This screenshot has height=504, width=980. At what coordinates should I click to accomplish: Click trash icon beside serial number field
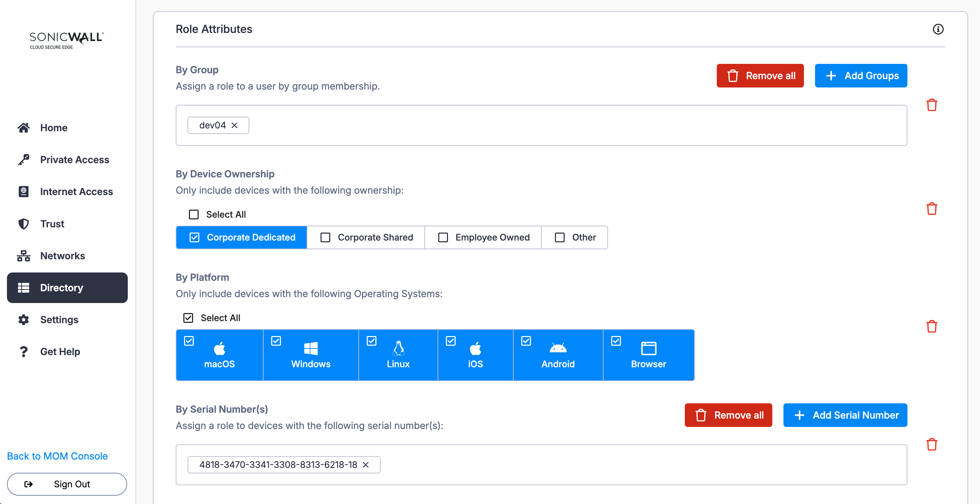(x=931, y=444)
